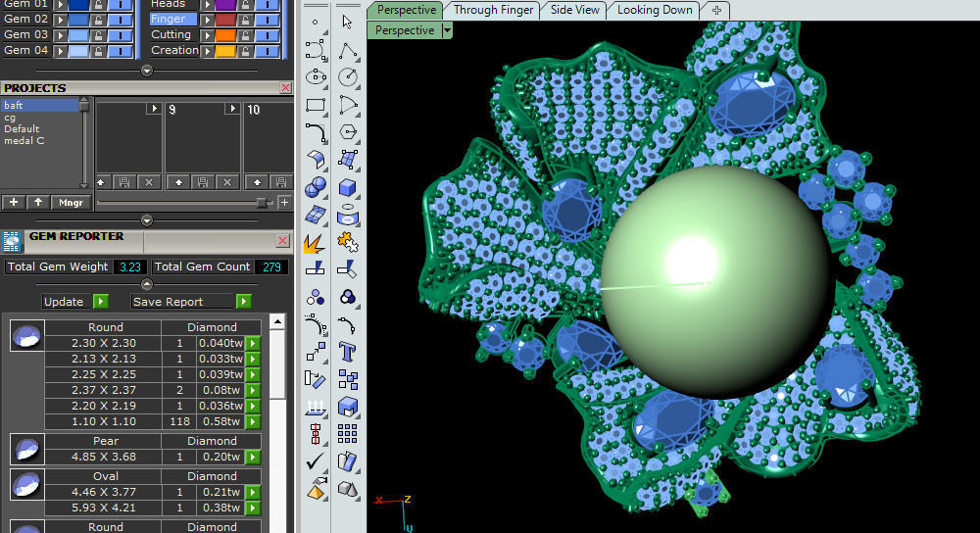Toggle visibility of Gem 02 layer
Viewport: 980px width, 533px height.
[120, 20]
